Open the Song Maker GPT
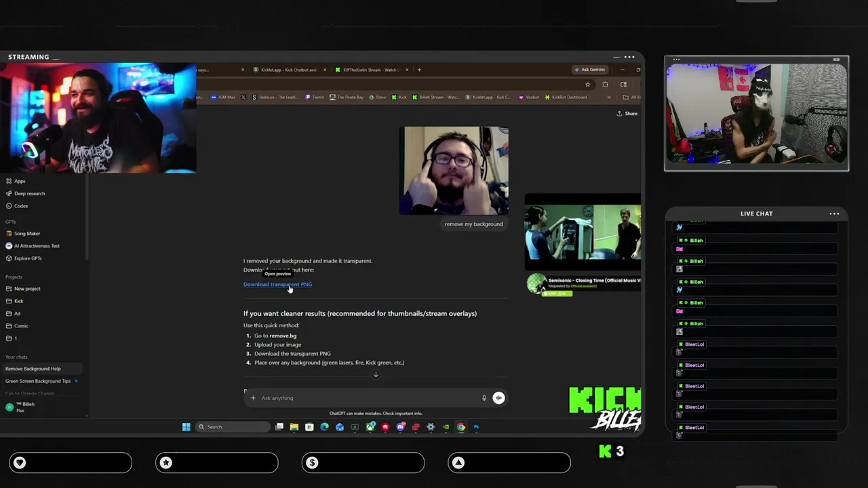This screenshot has height=488, width=868. 22,233
